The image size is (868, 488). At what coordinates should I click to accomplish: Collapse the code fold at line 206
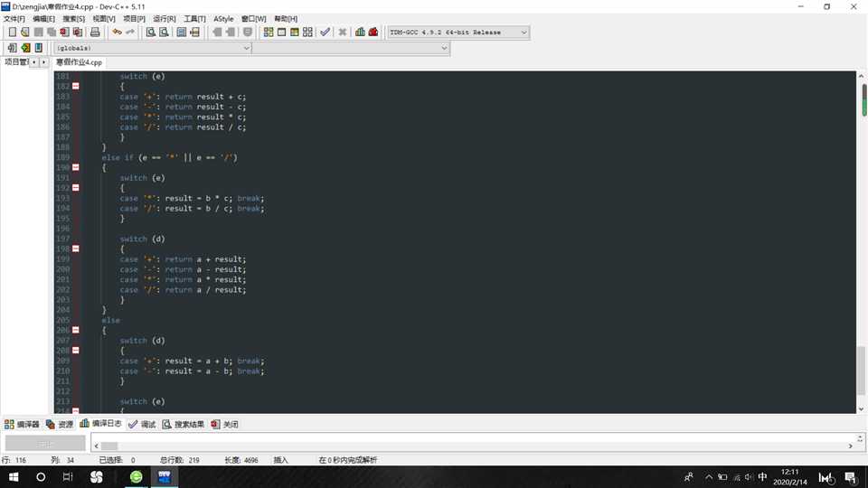pyautogui.click(x=76, y=330)
